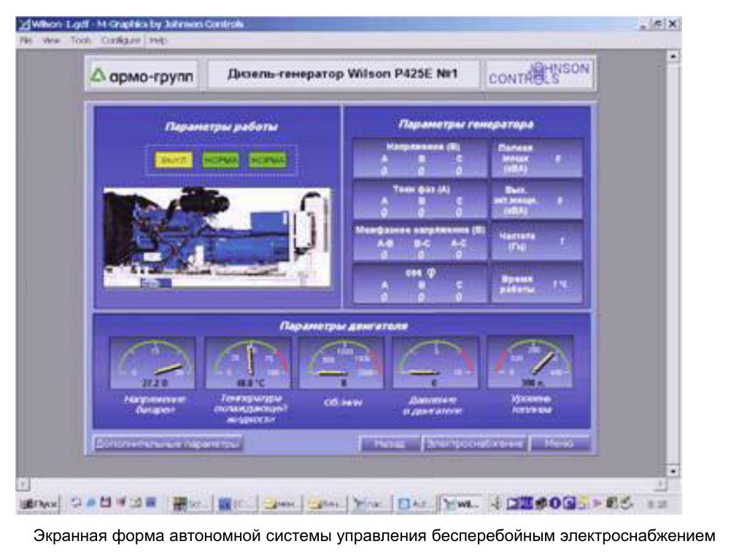Click the Дизель-генератор Wilson P425E №1 title
This screenshot has height=560, width=747.
coord(343,74)
